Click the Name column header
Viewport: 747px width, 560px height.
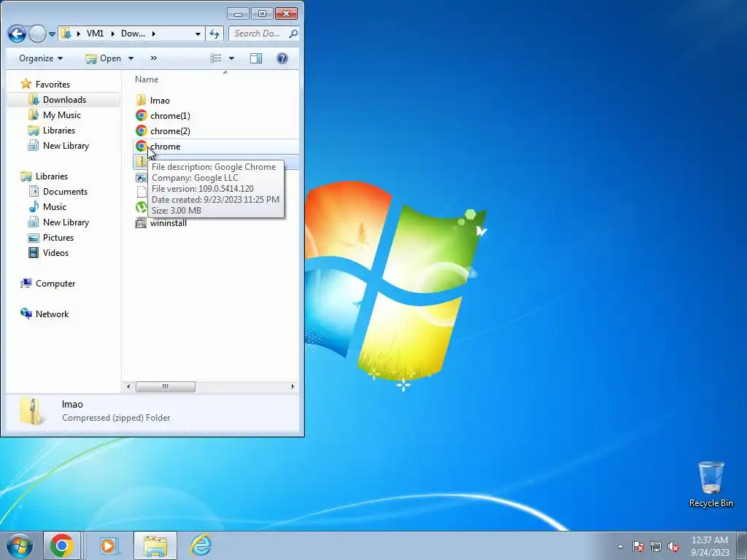click(x=146, y=79)
